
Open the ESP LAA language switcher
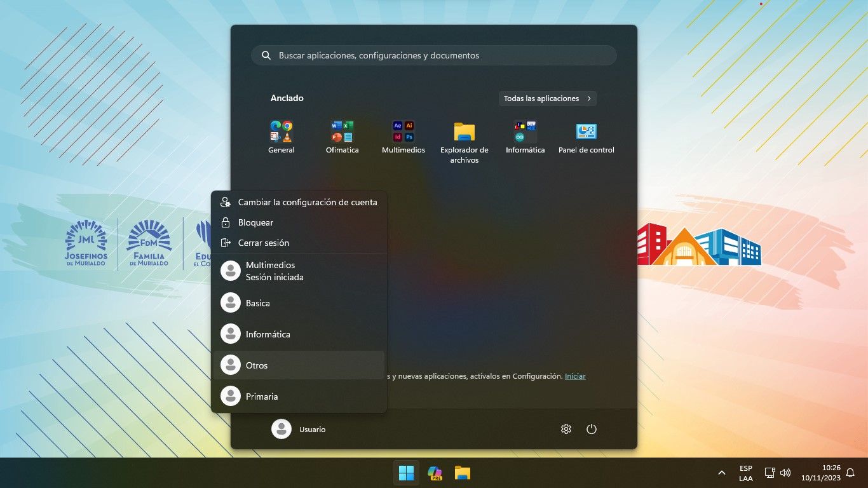click(746, 473)
